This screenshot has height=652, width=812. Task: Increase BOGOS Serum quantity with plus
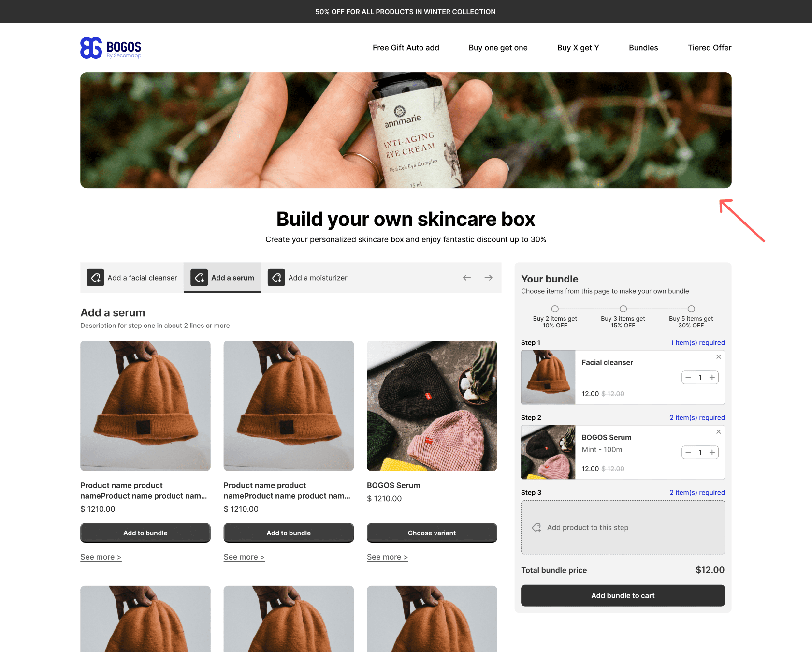click(x=712, y=452)
